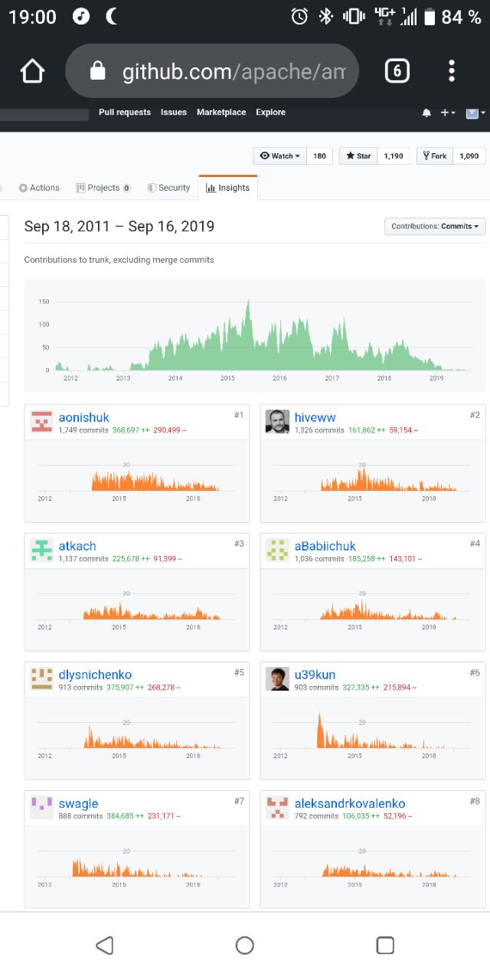This screenshot has height=980, width=490.
Task: Open the Chrome three-dot menu
Action: point(452,71)
